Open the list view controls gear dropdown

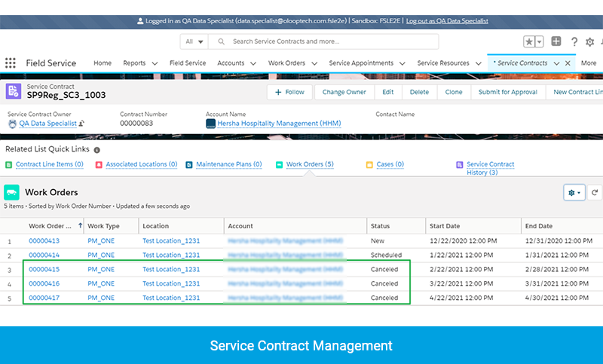point(574,193)
